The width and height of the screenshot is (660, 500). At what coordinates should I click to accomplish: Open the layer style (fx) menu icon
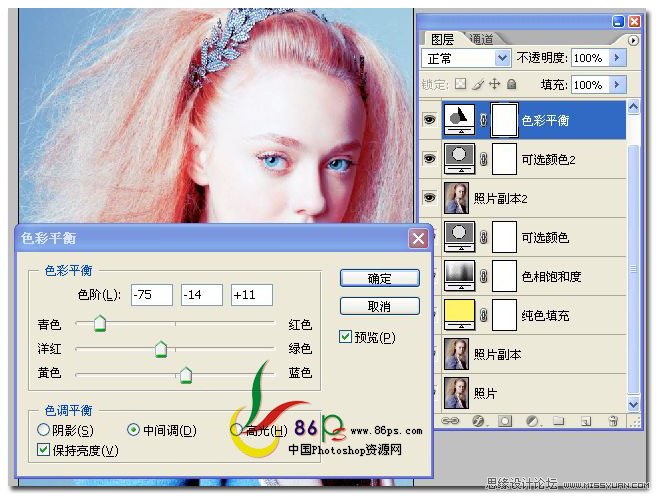click(x=478, y=420)
